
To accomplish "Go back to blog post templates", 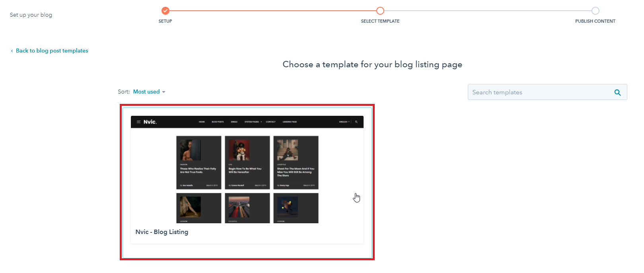I will coord(52,51).
